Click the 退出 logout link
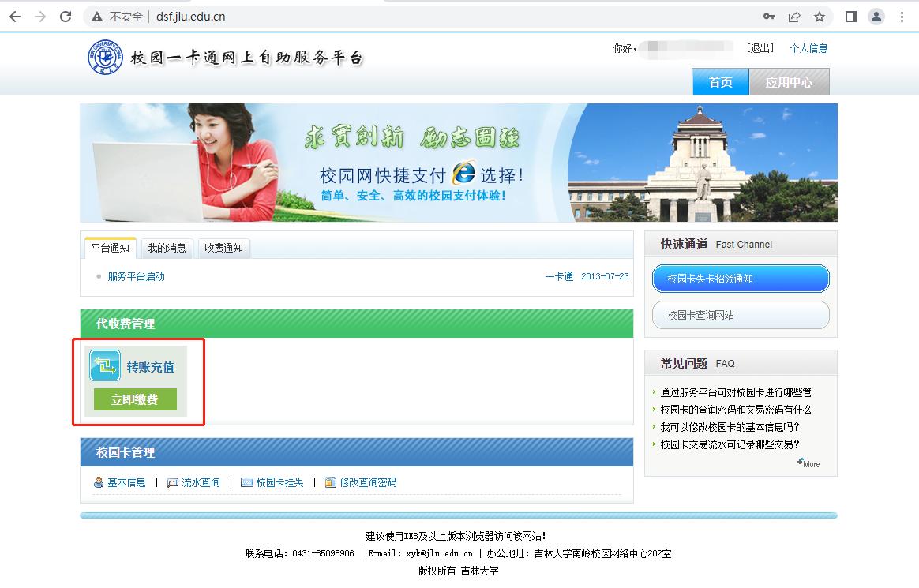This screenshot has width=919, height=588. 760,48
